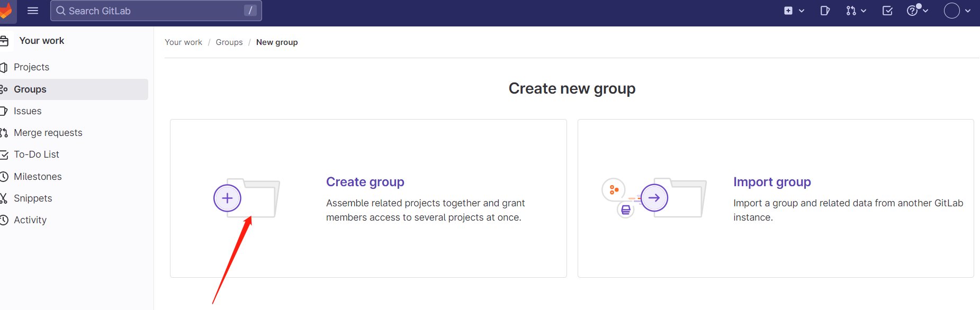
Task: Click the create group plus folder illustration
Action: point(246,198)
